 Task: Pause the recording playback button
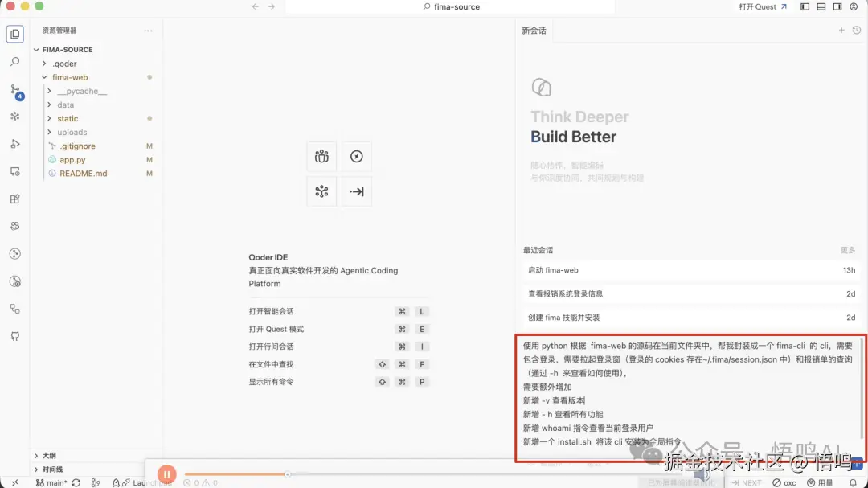tap(166, 474)
